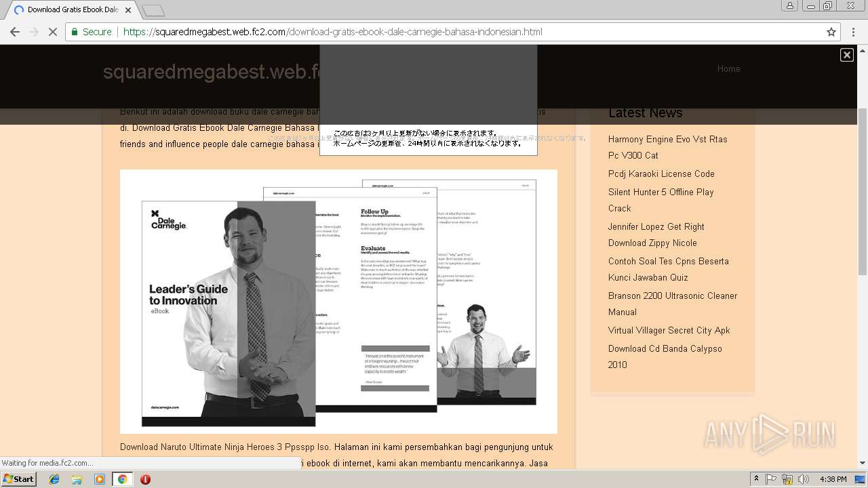Bookmark this page with star icon
Screen dimensions: 868x488
(831, 32)
